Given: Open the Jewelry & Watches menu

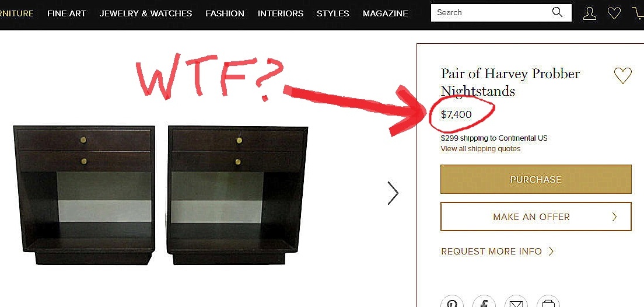Looking at the screenshot, I should click(146, 13).
